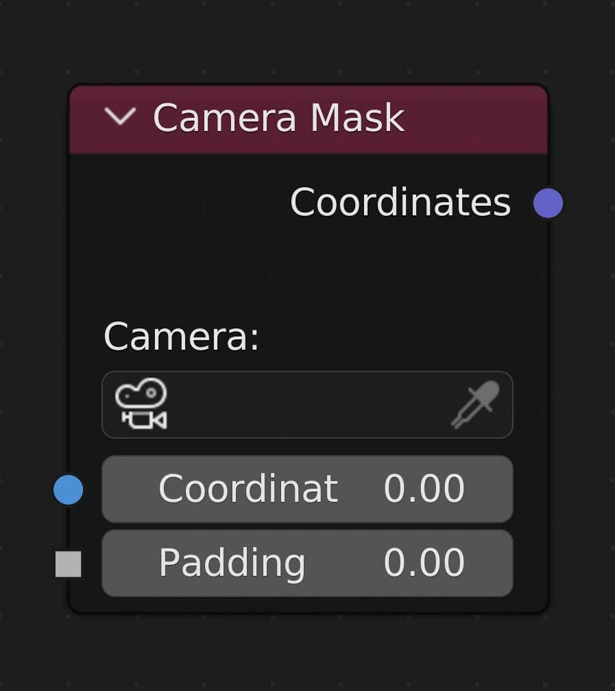
Task: Click the Padding value slider
Action: tap(307, 564)
